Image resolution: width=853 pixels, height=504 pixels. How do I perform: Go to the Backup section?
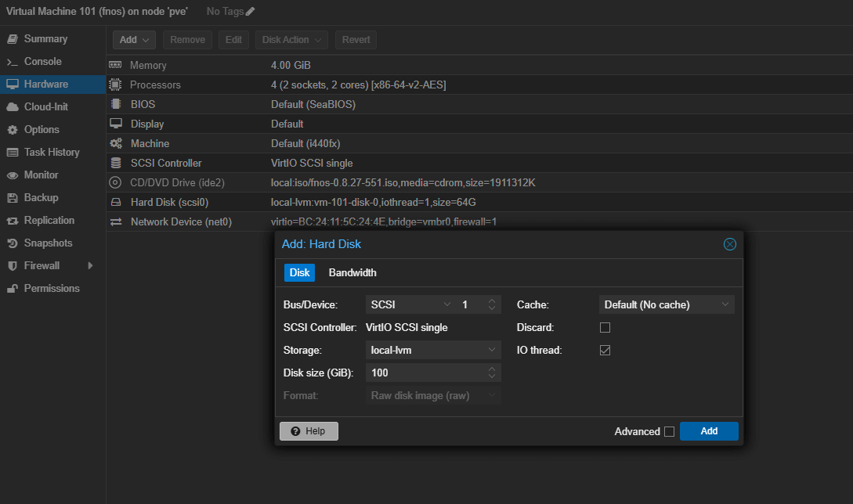(x=41, y=198)
